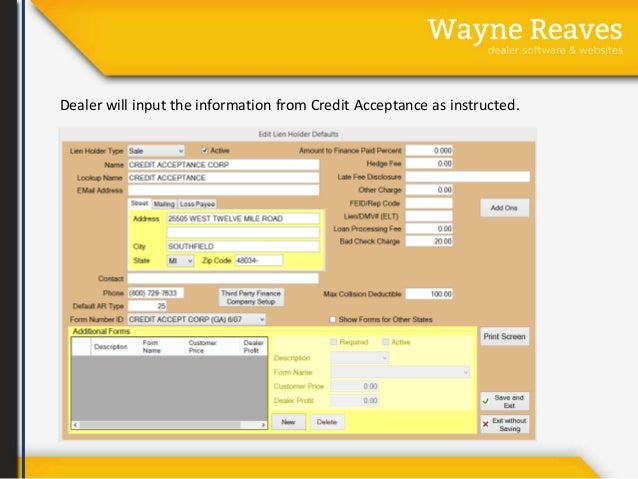Click the FEID/Rep Code field

pyautogui.click(x=429, y=203)
